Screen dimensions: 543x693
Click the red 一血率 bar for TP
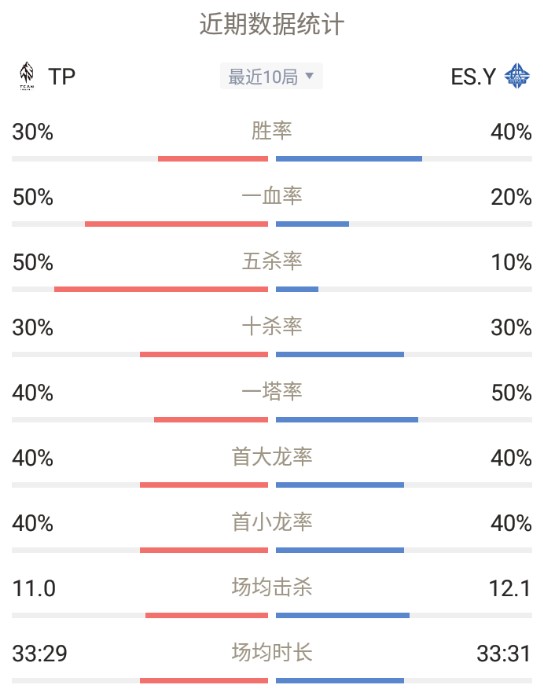point(176,224)
